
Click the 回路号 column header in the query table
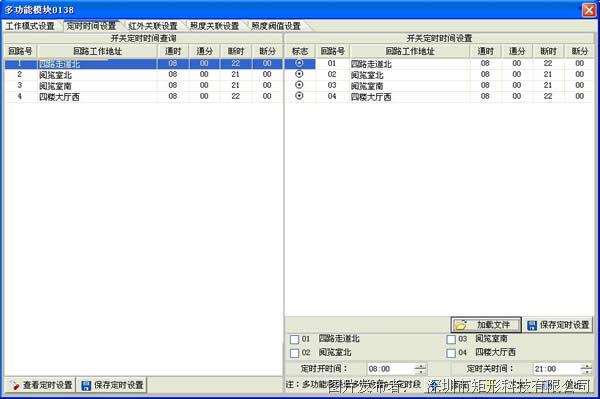pos(20,51)
